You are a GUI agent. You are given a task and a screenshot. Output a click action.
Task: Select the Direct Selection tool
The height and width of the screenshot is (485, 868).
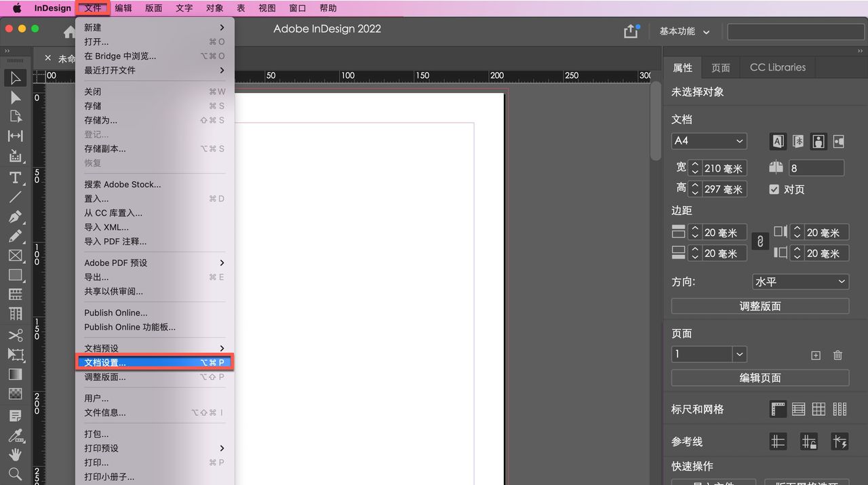[15, 98]
